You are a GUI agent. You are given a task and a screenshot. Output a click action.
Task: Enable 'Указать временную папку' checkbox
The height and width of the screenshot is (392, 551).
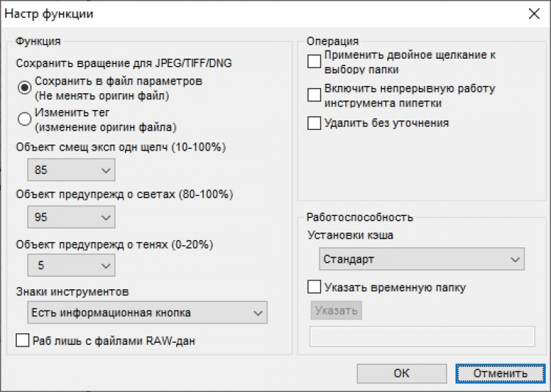point(314,287)
